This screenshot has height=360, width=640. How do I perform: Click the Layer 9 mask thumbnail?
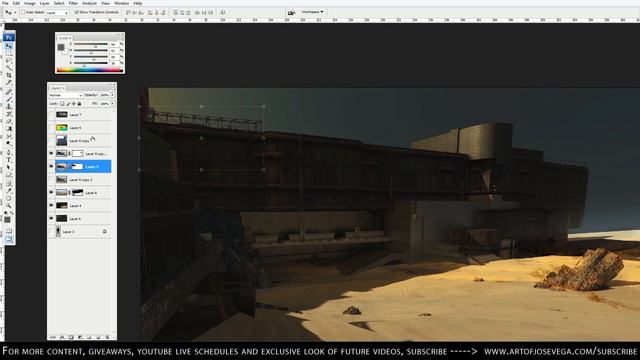77,167
